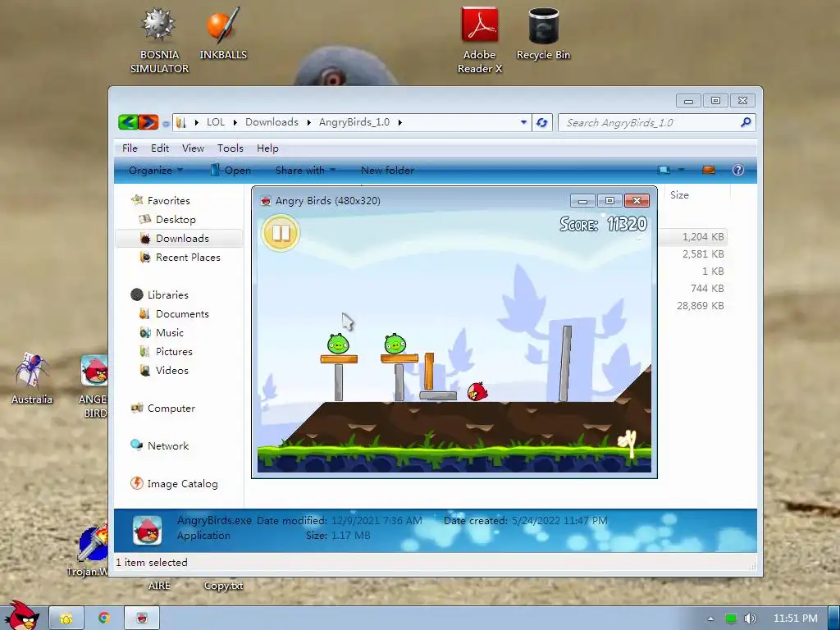Screen dimensions: 840x630
Task: Expand the Share with dropdown
Action: [305, 171]
